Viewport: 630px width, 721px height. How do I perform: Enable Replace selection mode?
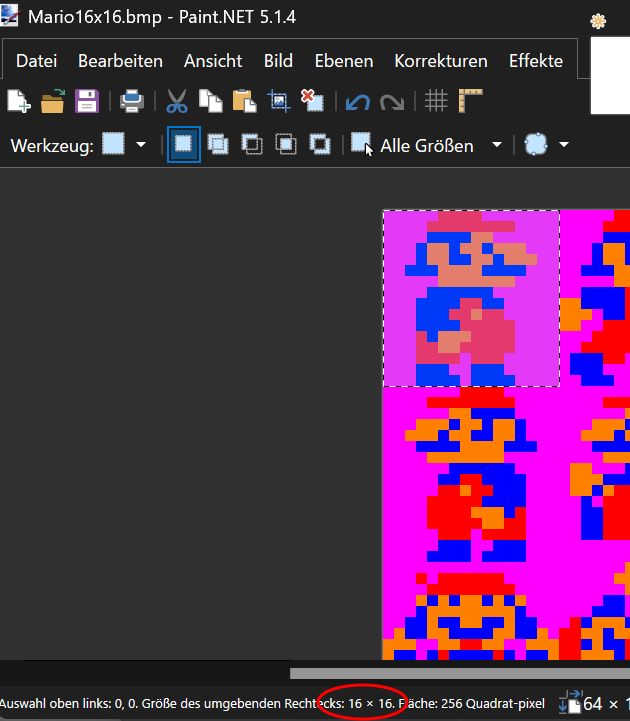(x=183, y=144)
